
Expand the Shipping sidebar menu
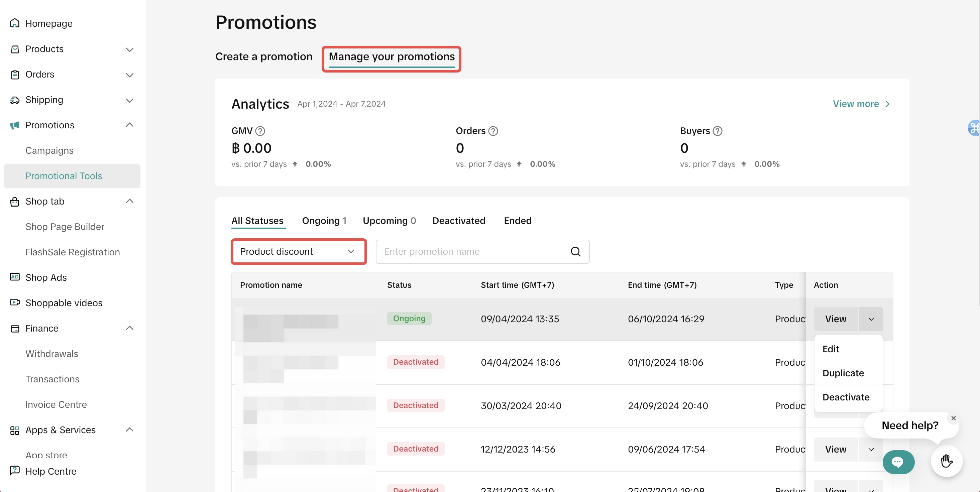point(129,100)
